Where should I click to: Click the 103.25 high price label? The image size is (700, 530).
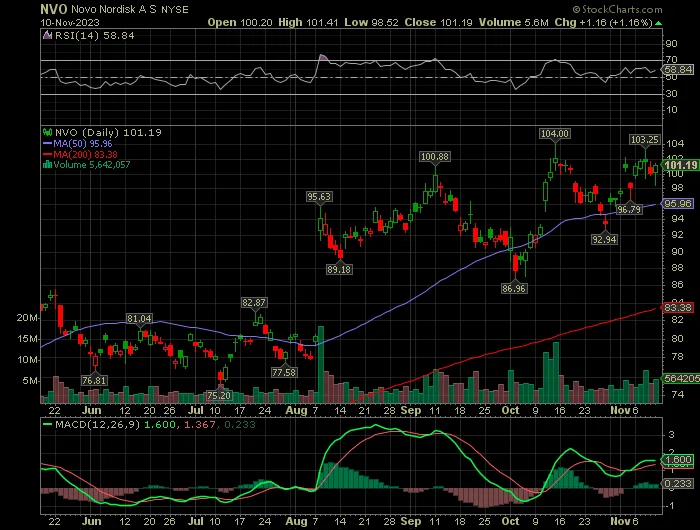(645, 140)
